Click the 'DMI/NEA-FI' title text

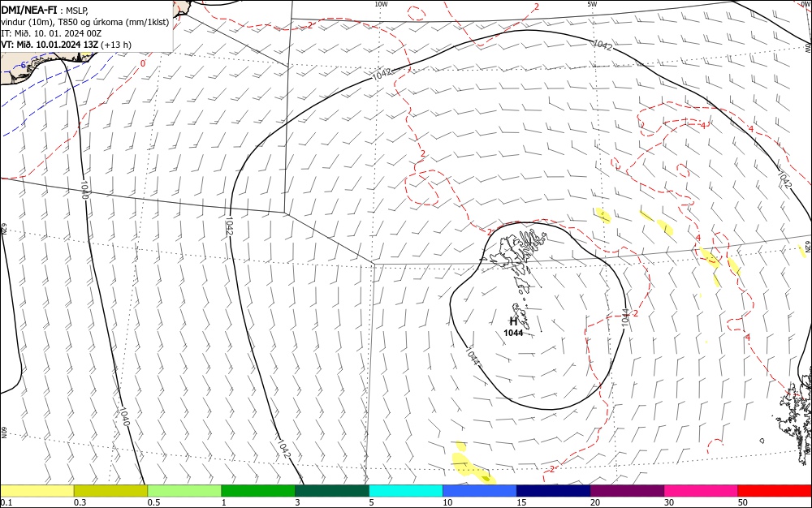tap(29, 9)
